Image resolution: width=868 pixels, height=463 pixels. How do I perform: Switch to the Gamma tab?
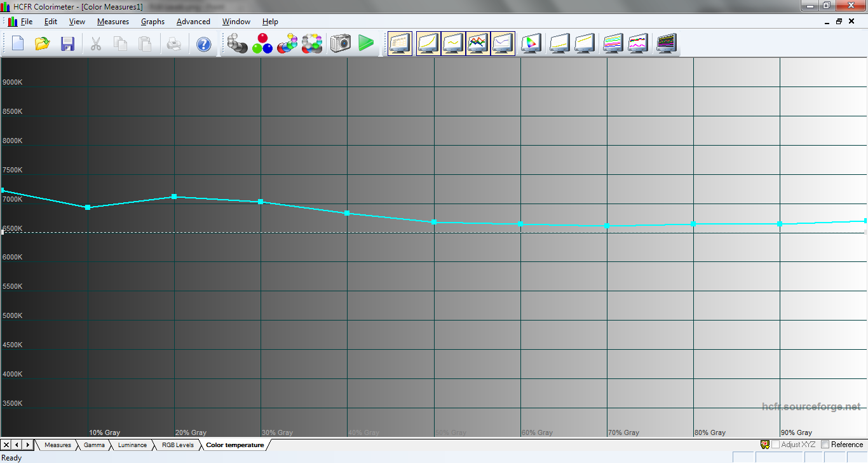pos(94,445)
